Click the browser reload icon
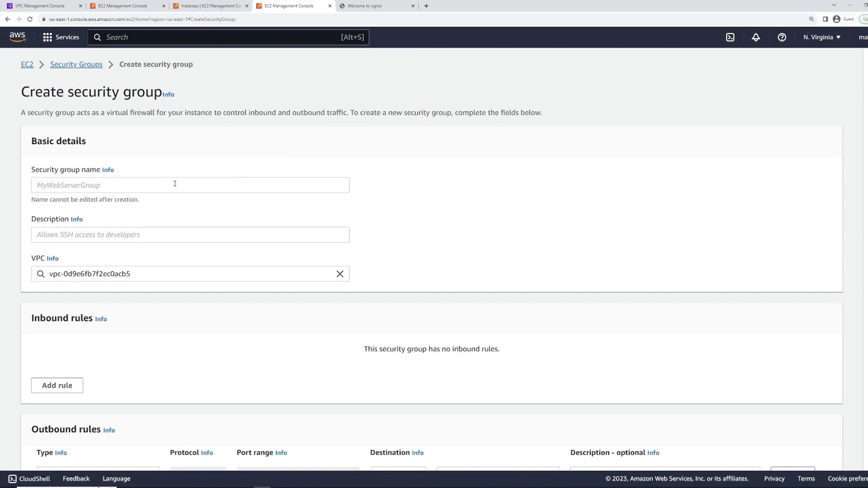This screenshot has width=868, height=488. pyautogui.click(x=30, y=19)
